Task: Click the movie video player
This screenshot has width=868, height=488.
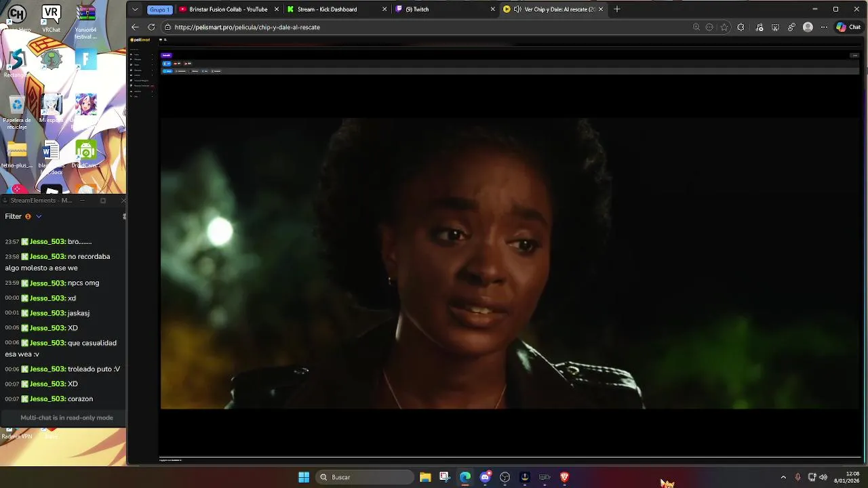Action: [x=509, y=263]
